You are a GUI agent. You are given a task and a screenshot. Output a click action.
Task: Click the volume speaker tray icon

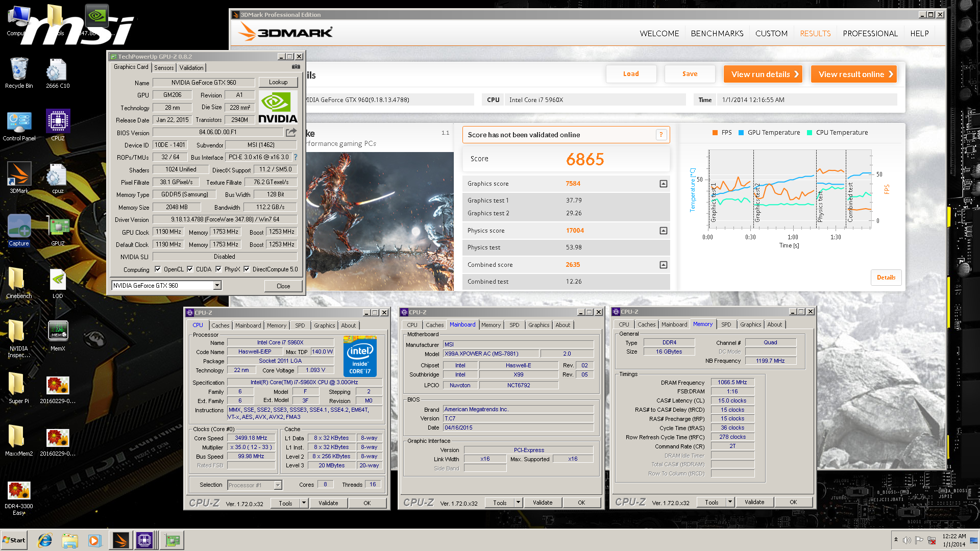pyautogui.click(x=906, y=540)
